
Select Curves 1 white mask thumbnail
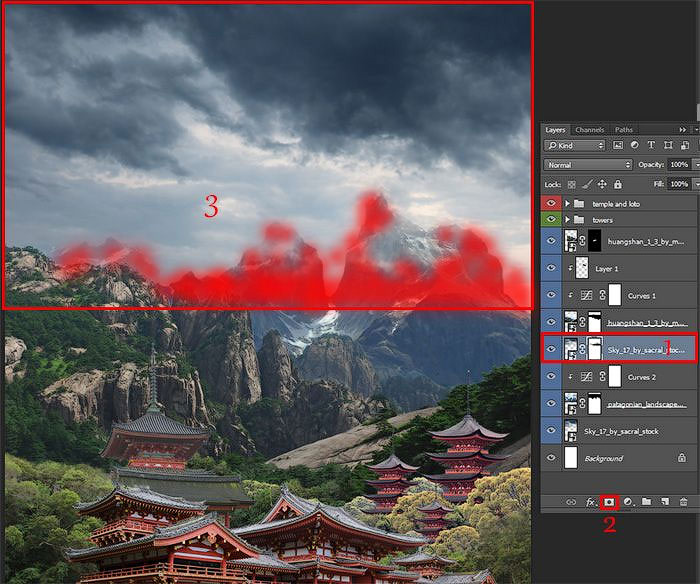(615, 295)
